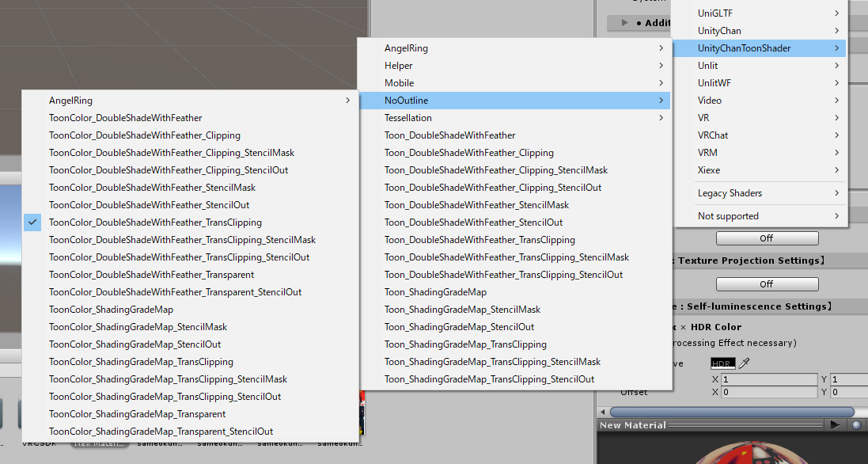This screenshot has width=868, height=464.
Task: Select ToonColor_ShadingGradeMap_Transparent_StencilOut
Action: pyautogui.click(x=191, y=432)
